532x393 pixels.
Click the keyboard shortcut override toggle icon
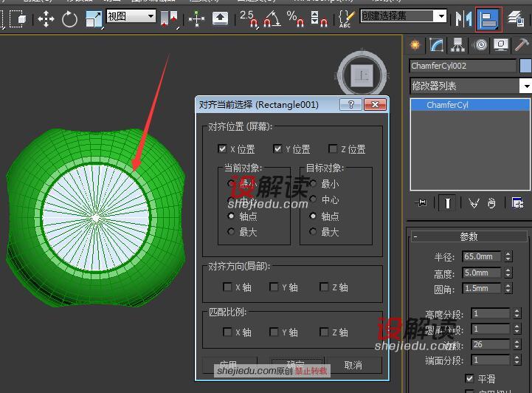click(x=220, y=19)
